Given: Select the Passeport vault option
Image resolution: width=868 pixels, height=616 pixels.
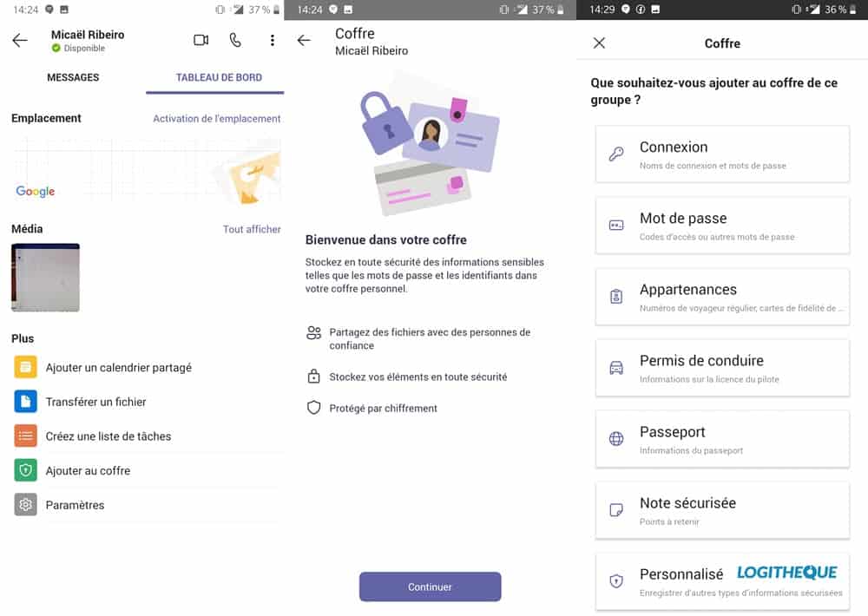Looking at the screenshot, I should coord(722,439).
